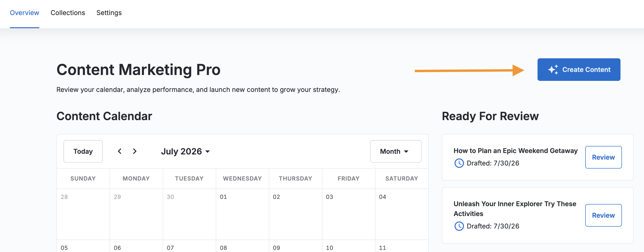Switch to the Collections tab
Screen dimensions: 644x252
click(x=68, y=13)
